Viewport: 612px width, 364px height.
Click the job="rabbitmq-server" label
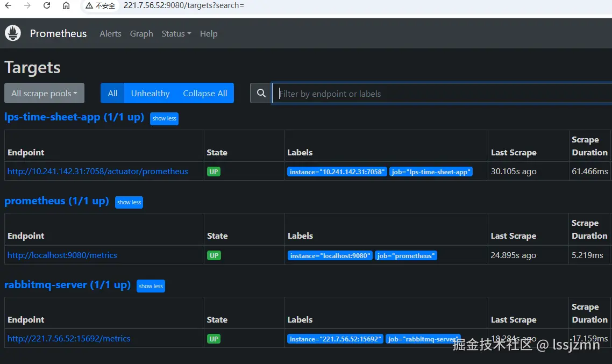tap(423, 339)
